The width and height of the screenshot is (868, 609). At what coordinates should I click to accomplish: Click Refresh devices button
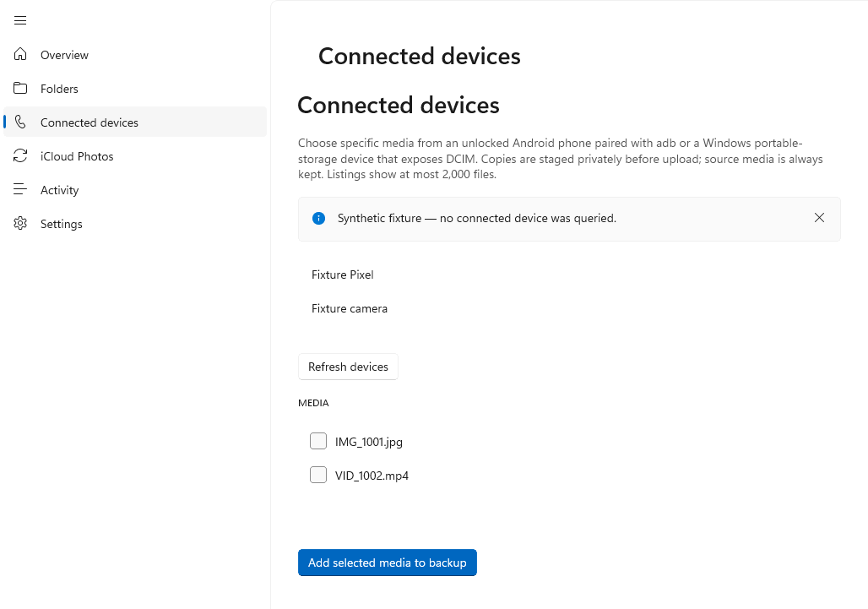[x=348, y=367]
